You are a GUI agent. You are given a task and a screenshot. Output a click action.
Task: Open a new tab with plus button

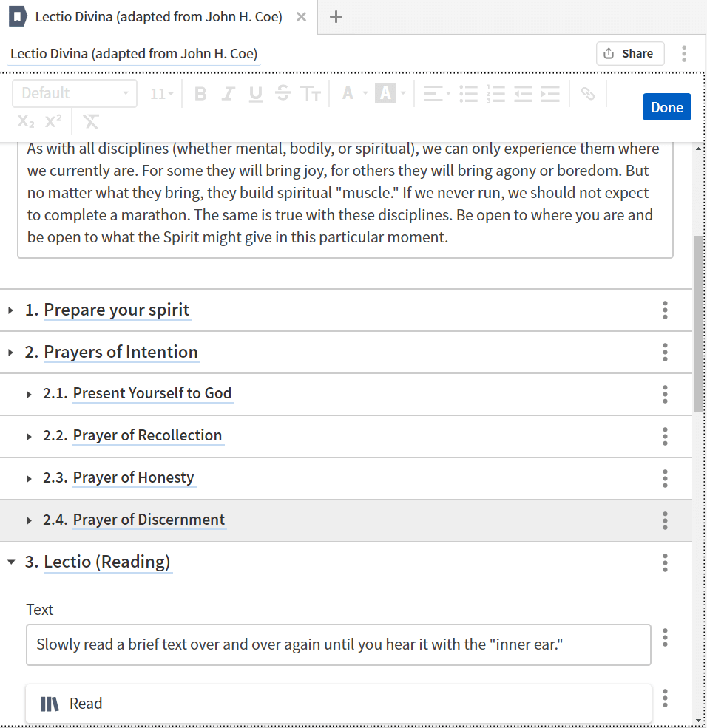[x=336, y=17]
